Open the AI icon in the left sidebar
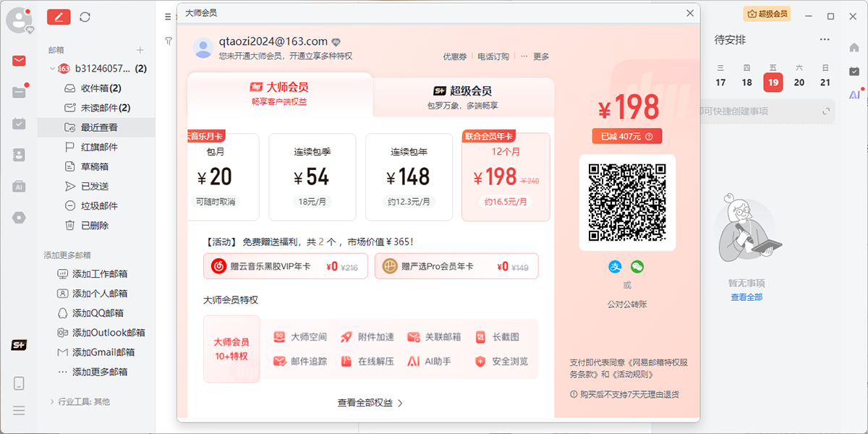 tap(19, 187)
